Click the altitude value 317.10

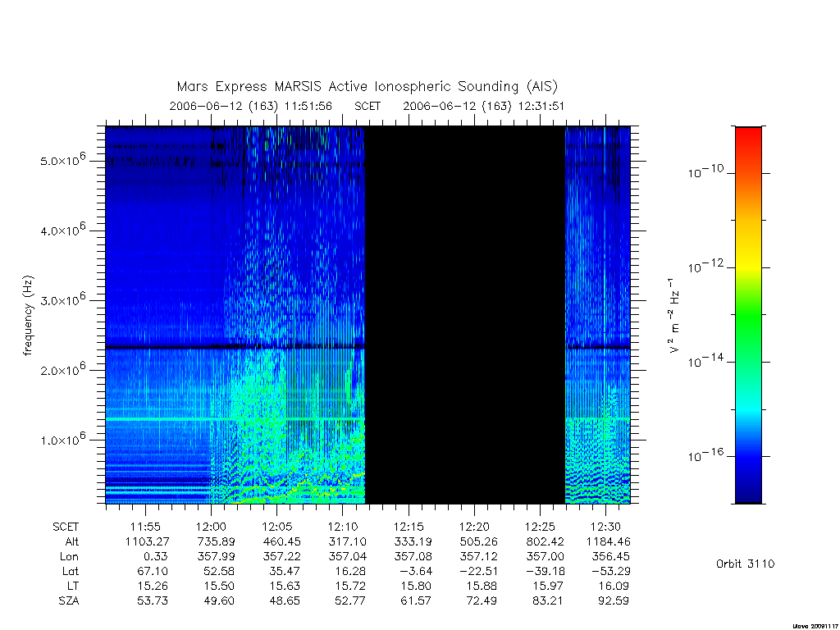pos(346,541)
